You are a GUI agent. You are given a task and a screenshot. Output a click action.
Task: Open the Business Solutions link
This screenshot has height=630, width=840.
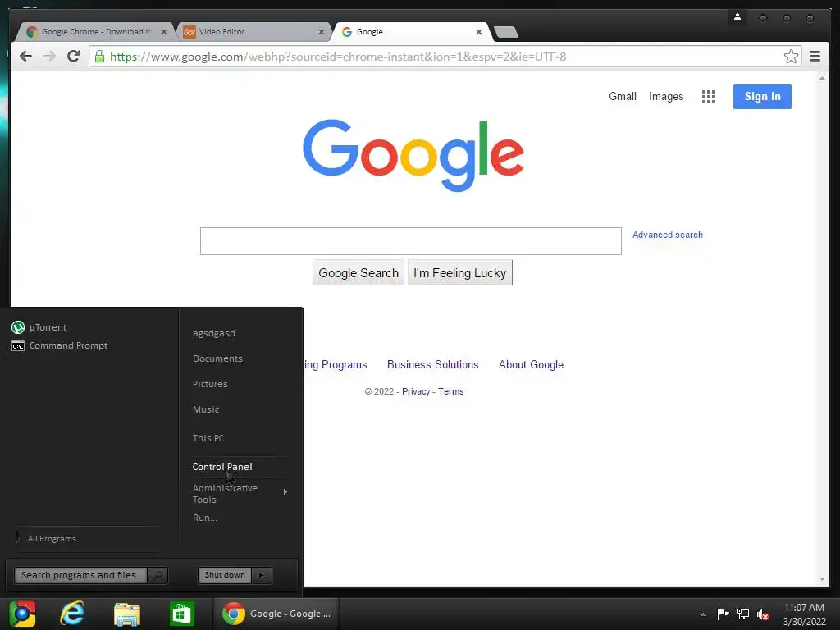[x=433, y=364]
